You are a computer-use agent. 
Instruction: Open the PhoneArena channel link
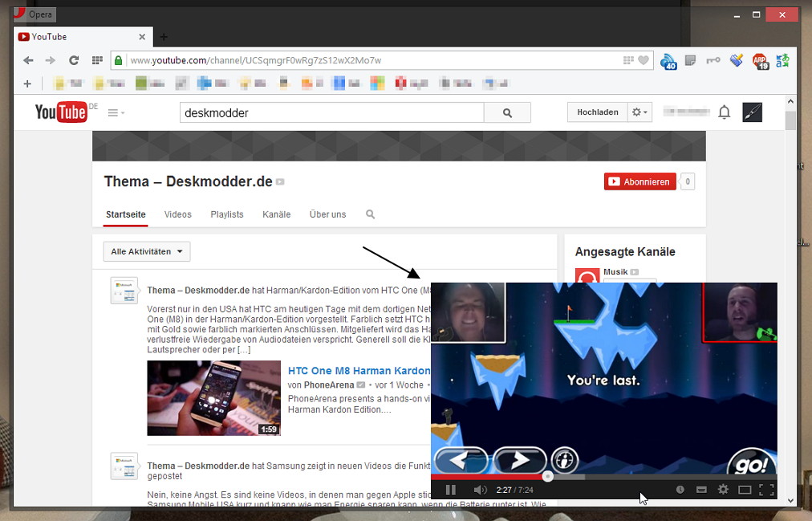329,385
